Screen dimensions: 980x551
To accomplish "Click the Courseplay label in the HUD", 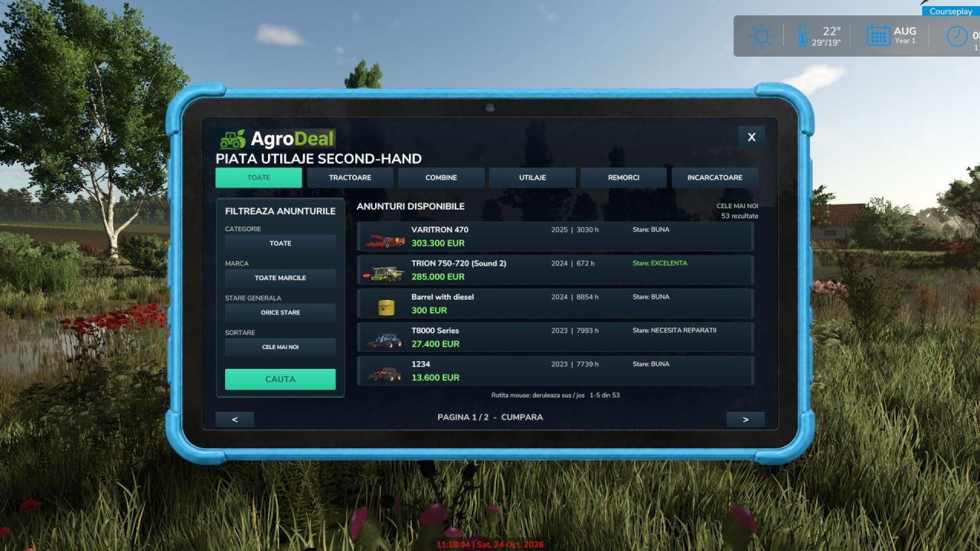I will coord(950,11).
